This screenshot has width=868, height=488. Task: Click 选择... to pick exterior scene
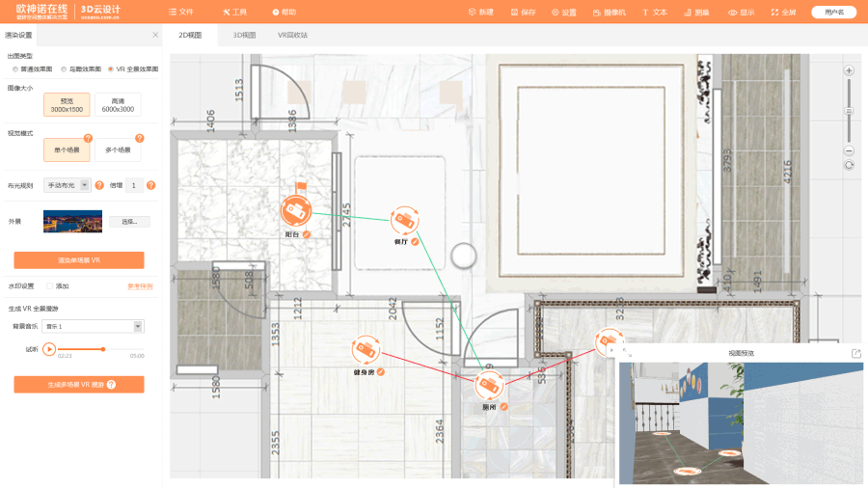tap(129, 221)
